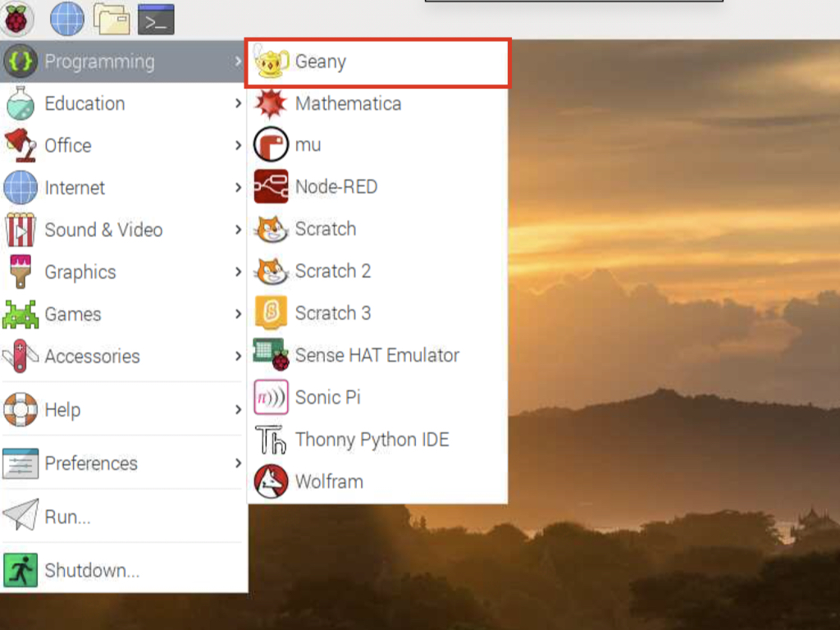Click the Mathematica red spiky icon
The height and width of the screenshot is (630, 840).
click(271, 103)
